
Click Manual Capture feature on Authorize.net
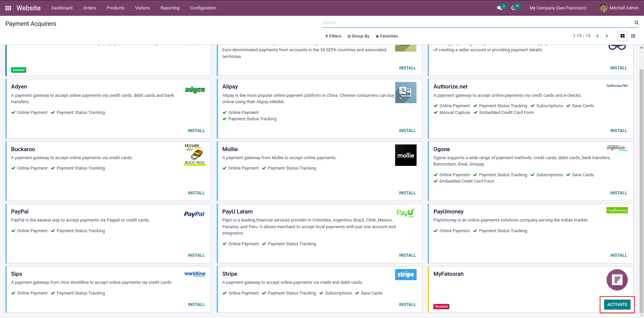click(x=452, y=113)
